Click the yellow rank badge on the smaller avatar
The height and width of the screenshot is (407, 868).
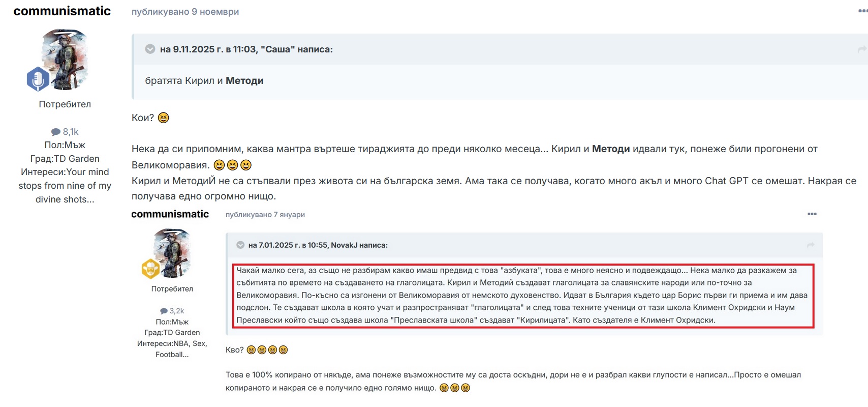point(151,269)
